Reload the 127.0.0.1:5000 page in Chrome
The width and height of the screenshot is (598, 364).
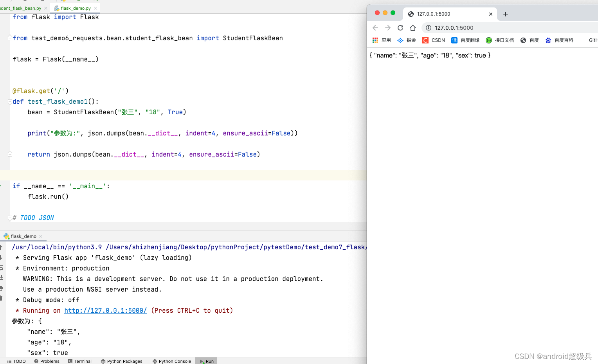[x=400, y=28]
